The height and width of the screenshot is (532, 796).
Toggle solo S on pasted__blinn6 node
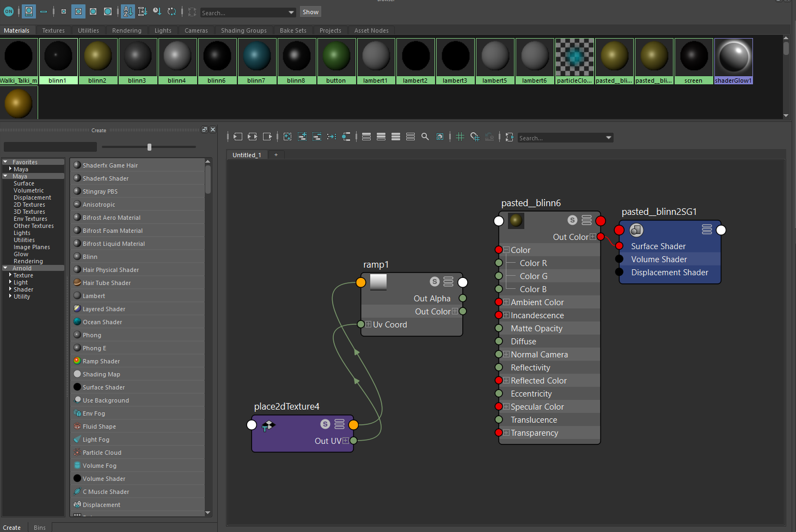pos(572,220)
